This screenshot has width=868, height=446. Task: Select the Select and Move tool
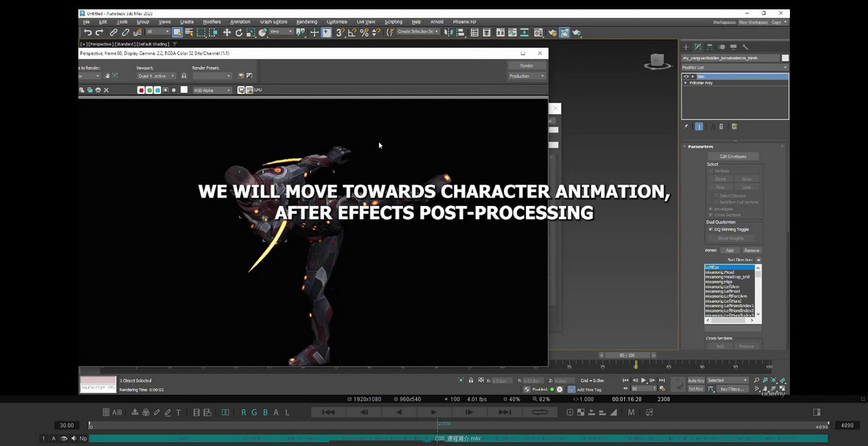pos(226,33)
